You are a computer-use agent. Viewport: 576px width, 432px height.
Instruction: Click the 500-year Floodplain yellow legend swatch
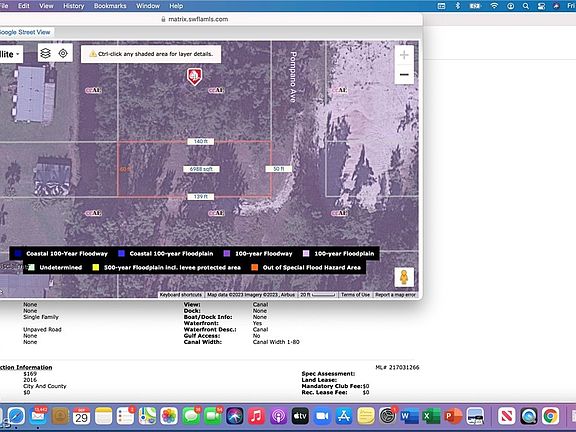(x=96, y=267)
